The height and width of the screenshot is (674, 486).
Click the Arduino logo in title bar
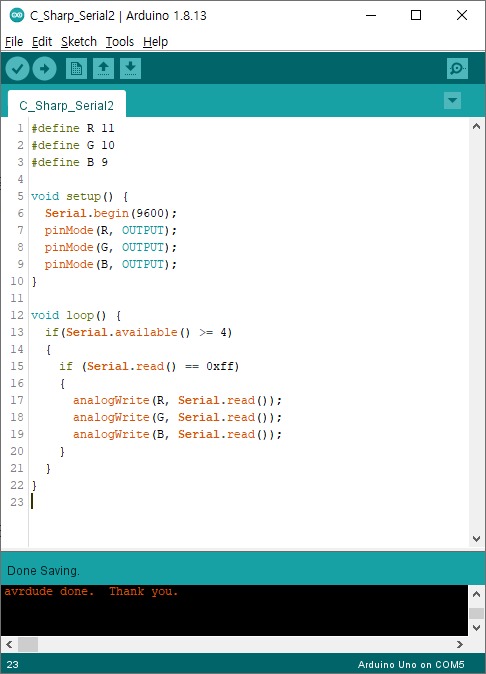click(17, 15)
